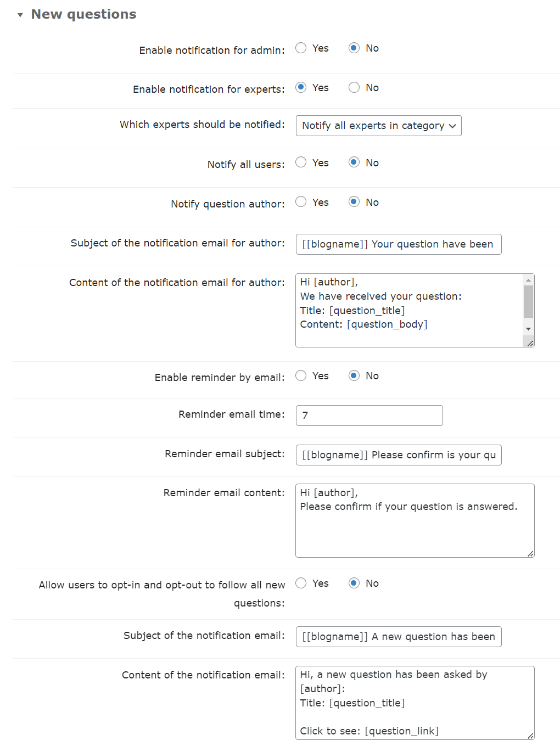The height and width of the screenshot is (752, 560).
Task: Click resize handle of author email content box
Action: tap(530, 343)
